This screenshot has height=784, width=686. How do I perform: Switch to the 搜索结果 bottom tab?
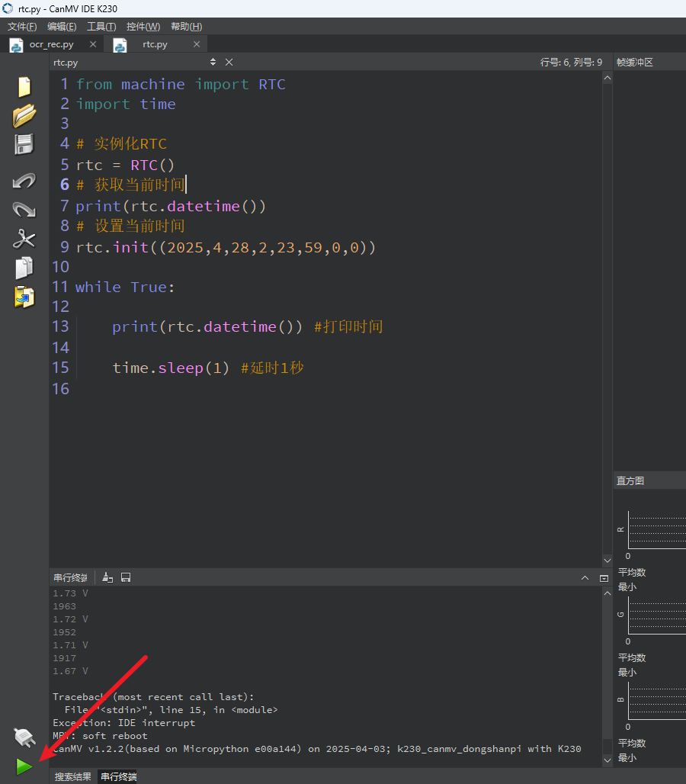coord(73,776)
